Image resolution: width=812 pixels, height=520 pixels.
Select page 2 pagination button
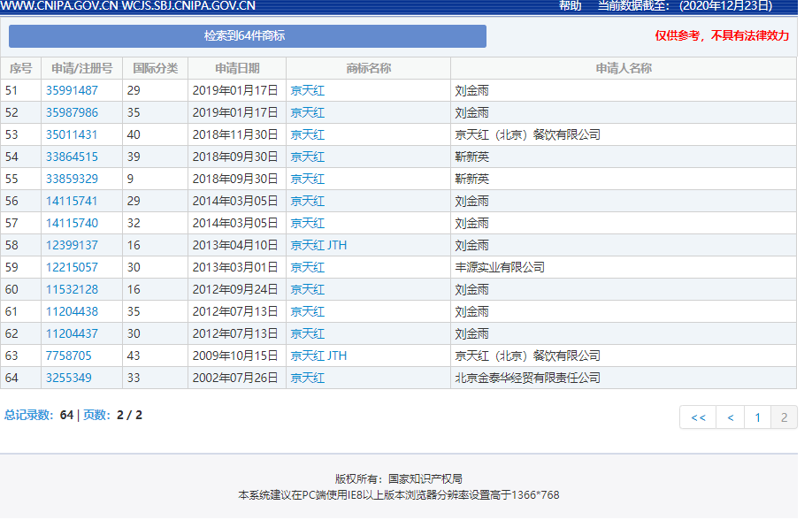pyautogui.click(x=784, y=417)
